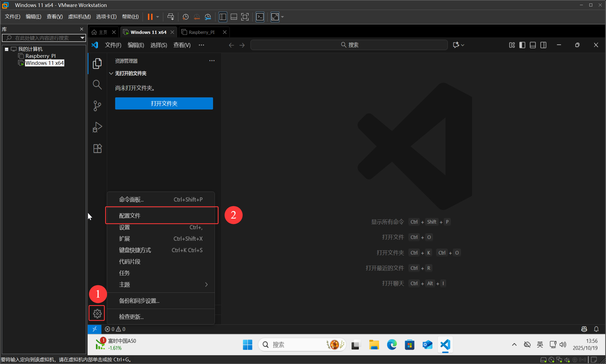
Task: Open 设置 from the manage menu
Action: [161, 227]
